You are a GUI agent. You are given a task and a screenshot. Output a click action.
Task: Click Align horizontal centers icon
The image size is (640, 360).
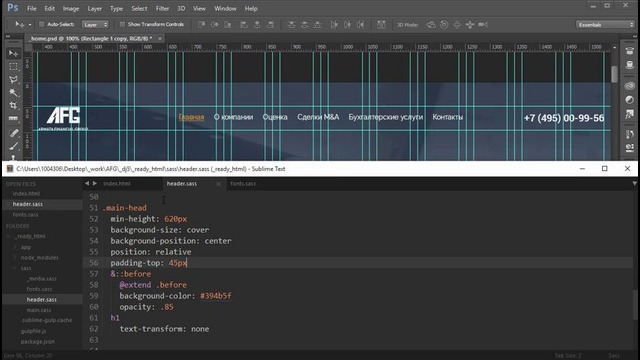coord(257,24)
